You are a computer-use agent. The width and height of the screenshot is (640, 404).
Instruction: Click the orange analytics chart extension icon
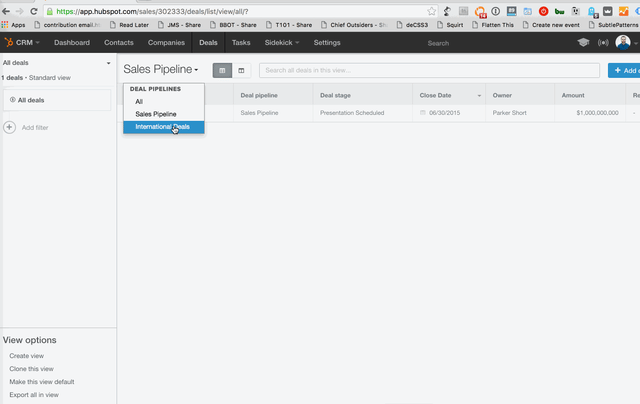623,11
